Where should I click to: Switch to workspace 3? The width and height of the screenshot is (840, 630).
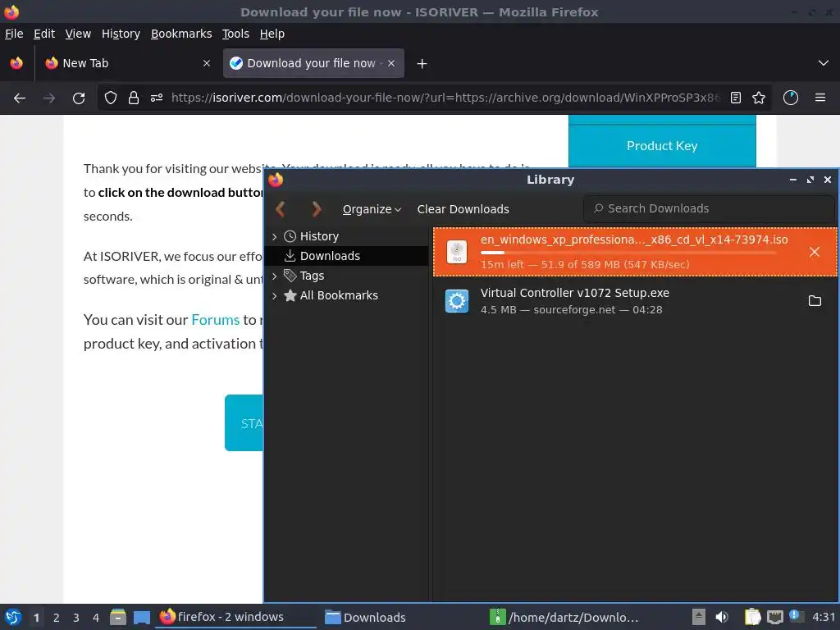click(x=76, y=618)
